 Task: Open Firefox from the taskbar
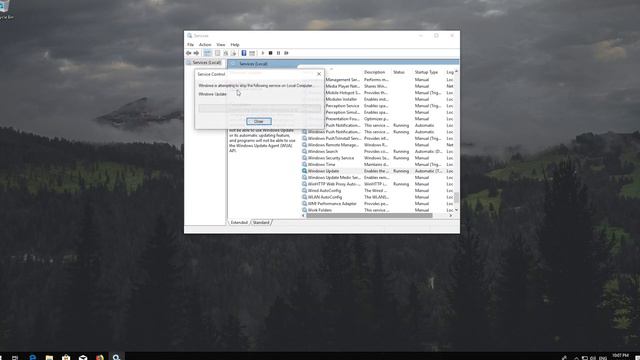(100, 357)
